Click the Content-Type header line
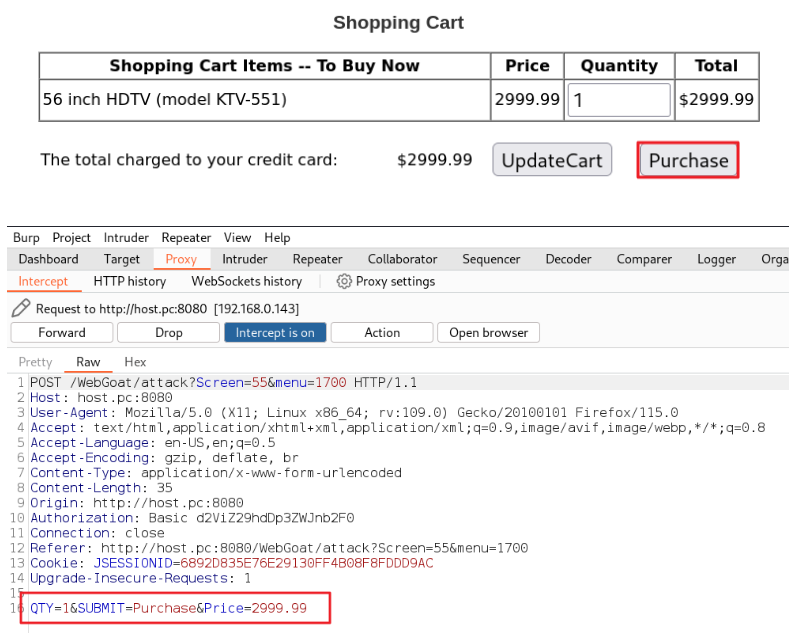789x636 pixels. pyautogui.click(x=216, y=473)
